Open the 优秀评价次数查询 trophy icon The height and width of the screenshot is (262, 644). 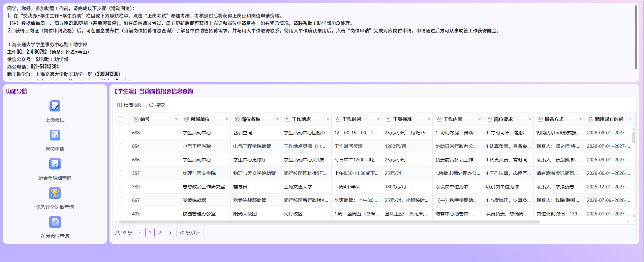(55, 193)
